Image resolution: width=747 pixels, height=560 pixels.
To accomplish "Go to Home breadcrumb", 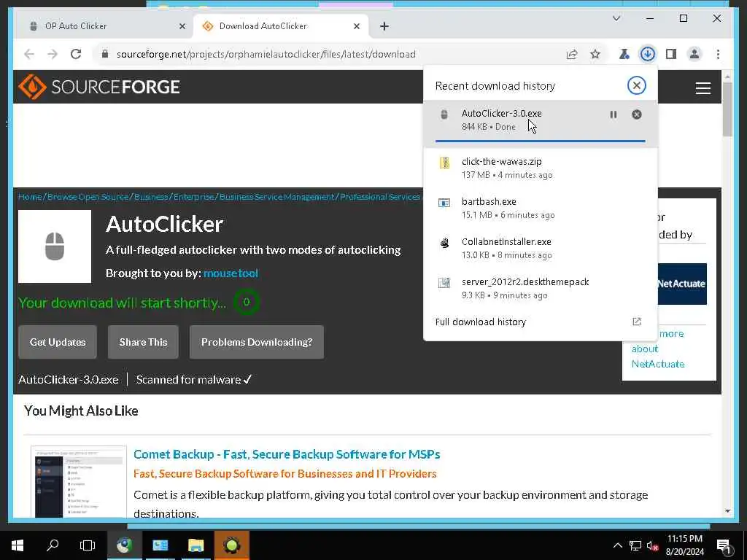I will point(29,197).
